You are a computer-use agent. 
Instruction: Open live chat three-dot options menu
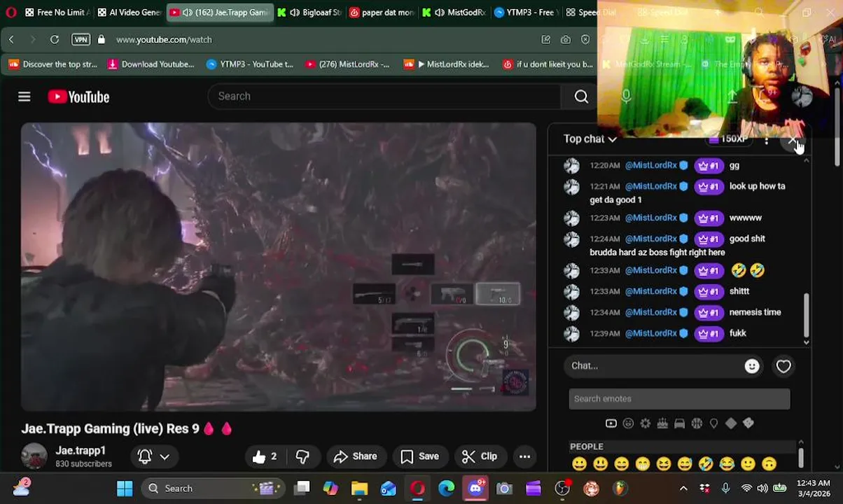(x=767, y=141)
